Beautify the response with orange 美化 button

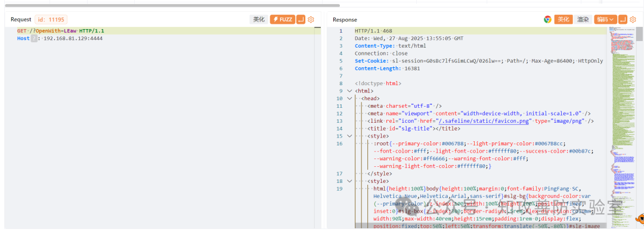click(x=563, y=19)
